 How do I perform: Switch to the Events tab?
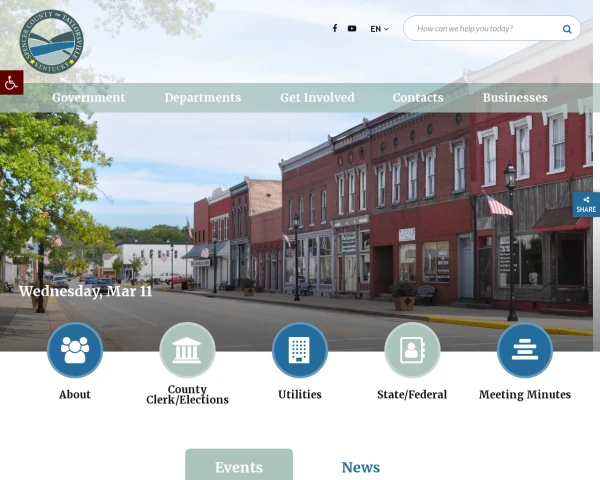click(x=239, y=466)
